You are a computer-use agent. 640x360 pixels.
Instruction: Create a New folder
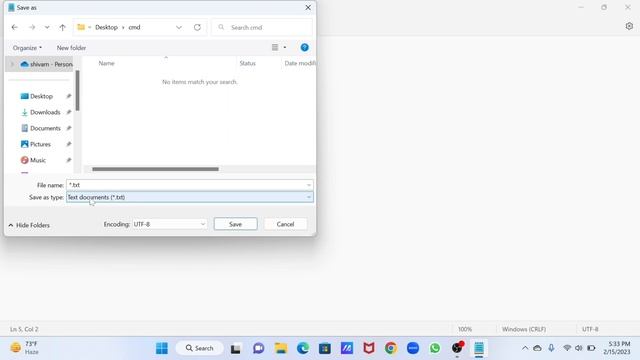click(71, 48)
